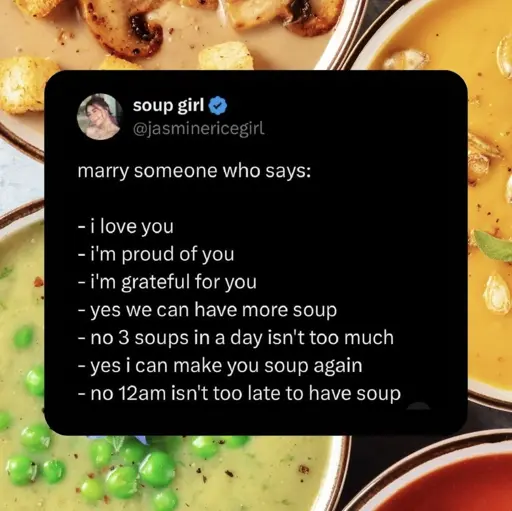Click the "no 12am isn't too late" line
The width and height of the screenshot is (512, 511).
tap(239, 394)
